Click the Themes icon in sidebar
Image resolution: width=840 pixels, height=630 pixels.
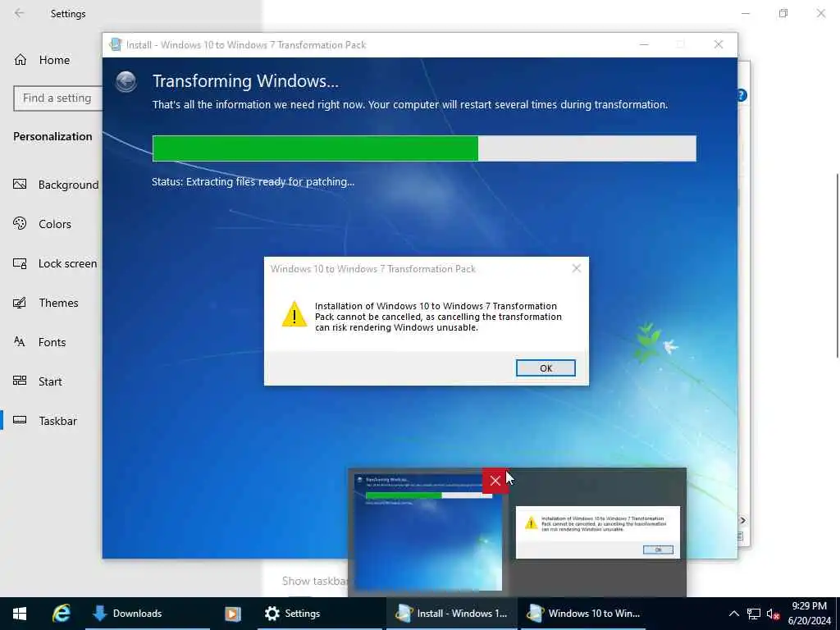coord(20,303)
